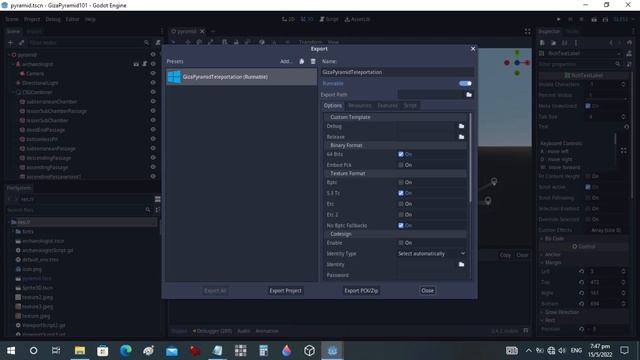Click Copy in the output panel

coord(505,255)
